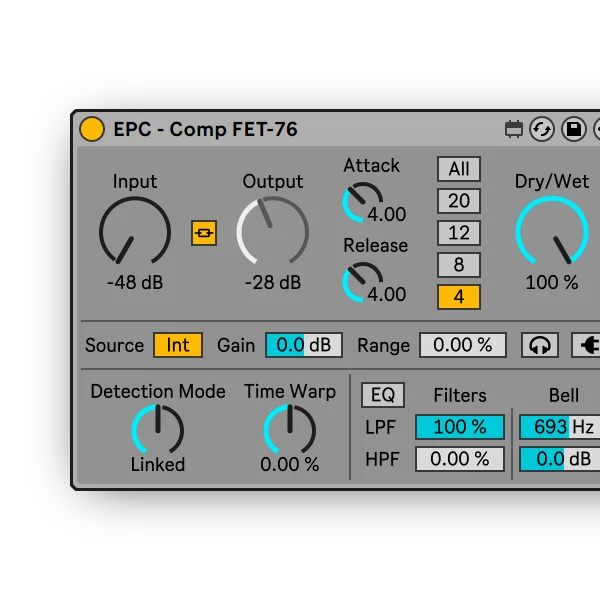Click the preset load icon in title bar
This screenshot has height=600, width=600.
coord(514,129)
